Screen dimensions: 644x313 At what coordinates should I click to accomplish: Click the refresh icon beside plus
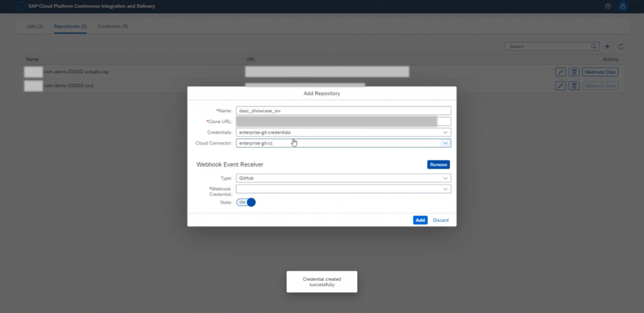(621, 47)
